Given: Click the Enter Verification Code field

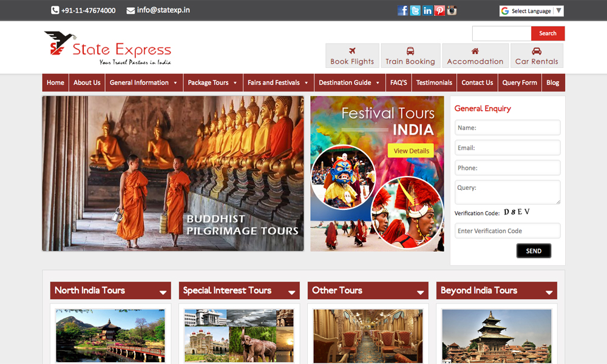Looking at the screenshot, I should point(507,231).
